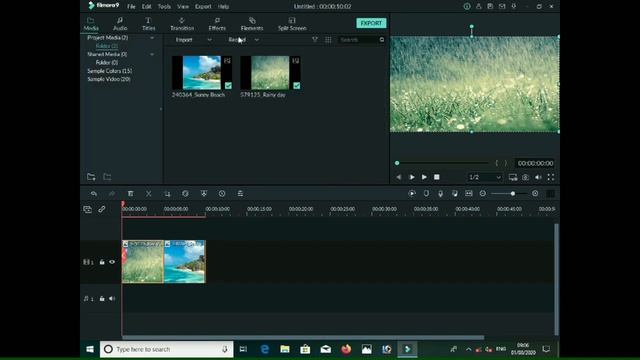
Task: Select Sample Colors in media tree
Action: tap(109, 71)
